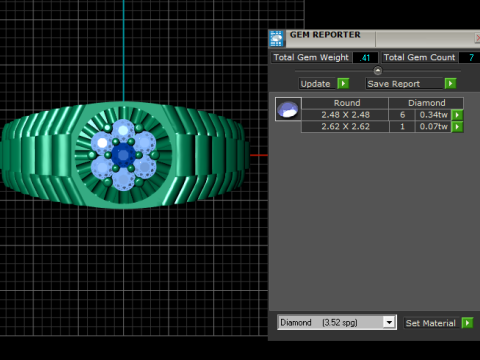Click the count cell showing 6
Viewport: 480px width, 360px height.
(402, 115)
